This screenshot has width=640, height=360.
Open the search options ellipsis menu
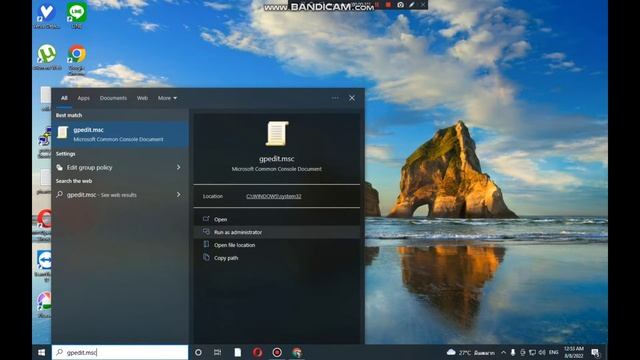click(335, 98)
